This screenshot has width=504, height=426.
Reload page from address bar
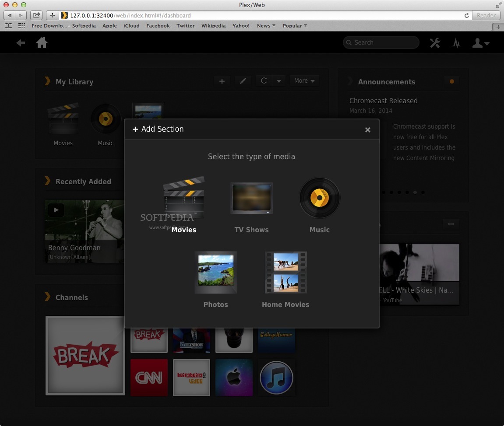pyautogui.click(x=466, y=15)
